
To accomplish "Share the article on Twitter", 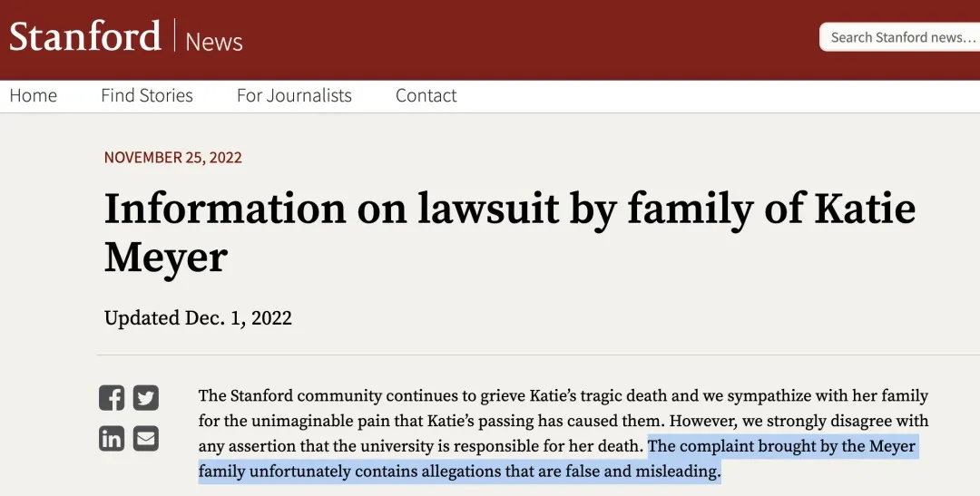I will (x=146, y=398).
